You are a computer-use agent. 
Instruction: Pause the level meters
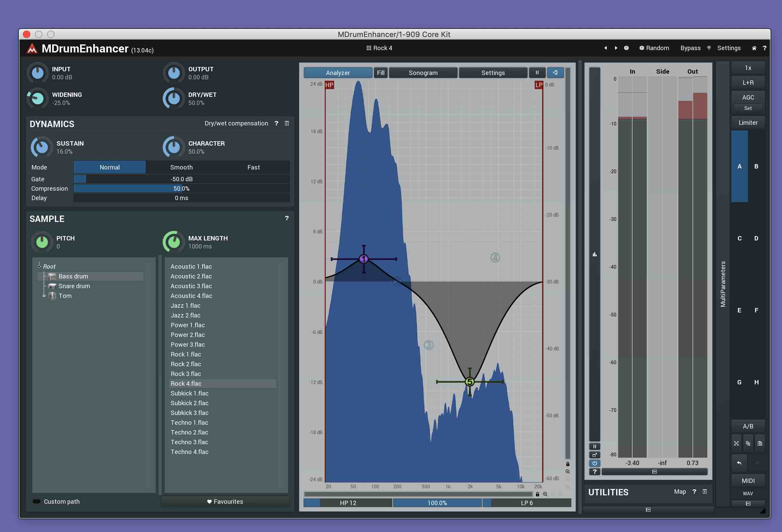point(595,447)
